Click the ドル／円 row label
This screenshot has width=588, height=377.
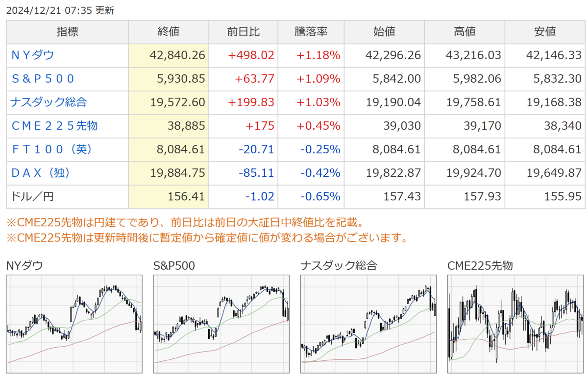click(32, 197)
